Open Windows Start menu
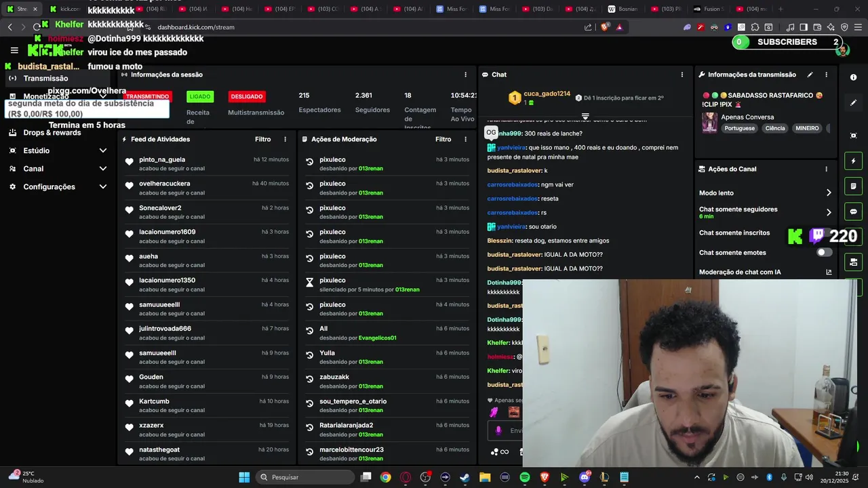Image resolution: width=868 pixels, height=488 pixels. pos(244,477)
